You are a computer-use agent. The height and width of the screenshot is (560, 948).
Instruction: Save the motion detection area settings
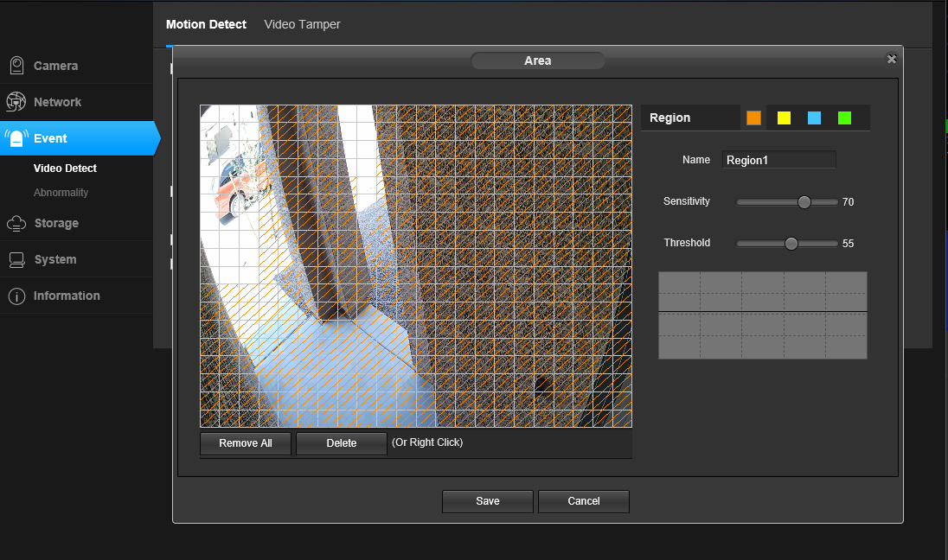pos(487,501)
